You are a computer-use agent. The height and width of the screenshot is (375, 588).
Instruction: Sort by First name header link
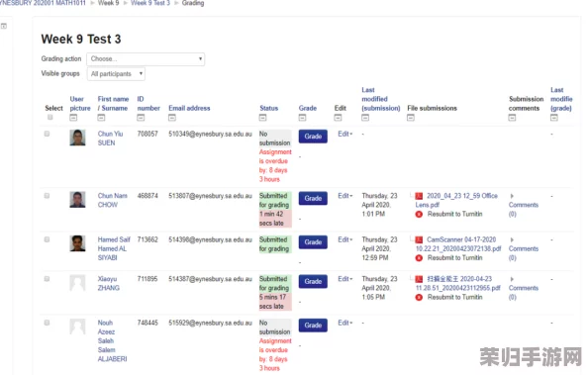pyautogui.click(x=113, y=99)
